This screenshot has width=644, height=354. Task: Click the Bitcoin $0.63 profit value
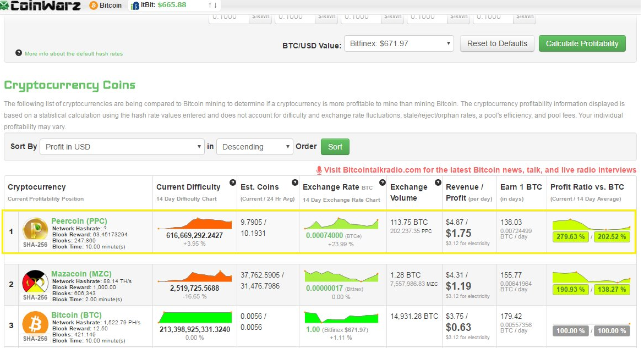pos(459,327)
